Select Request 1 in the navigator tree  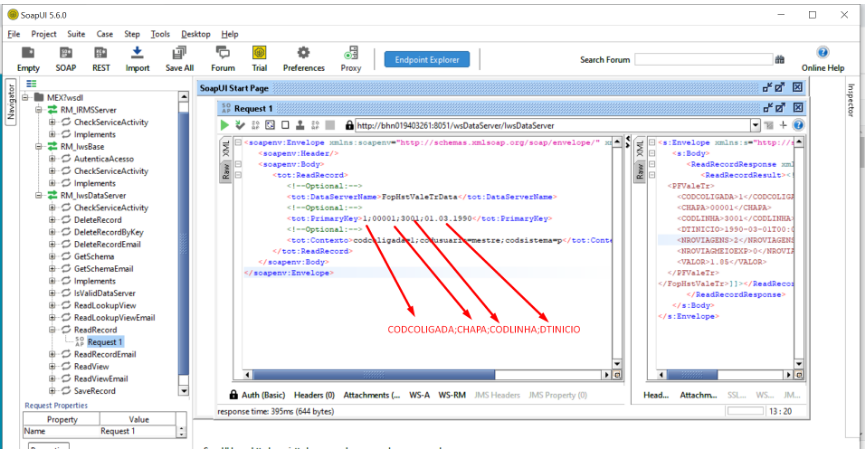[104, 342]
